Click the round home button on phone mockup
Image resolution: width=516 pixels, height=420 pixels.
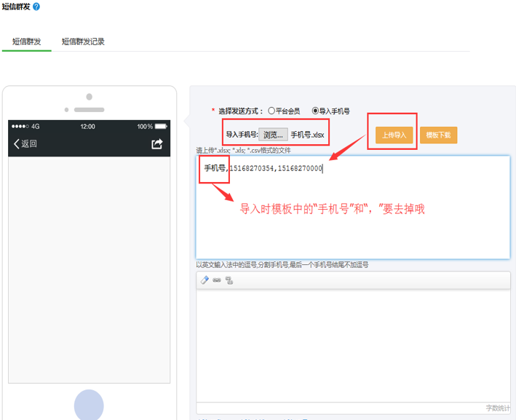point(89,404)
